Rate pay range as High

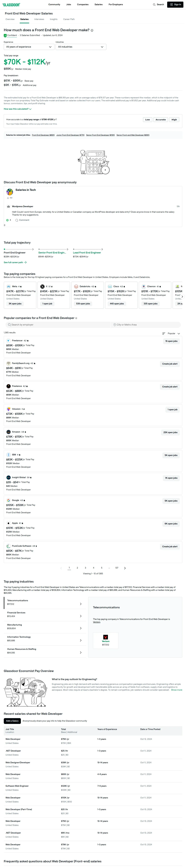(174, 120)
